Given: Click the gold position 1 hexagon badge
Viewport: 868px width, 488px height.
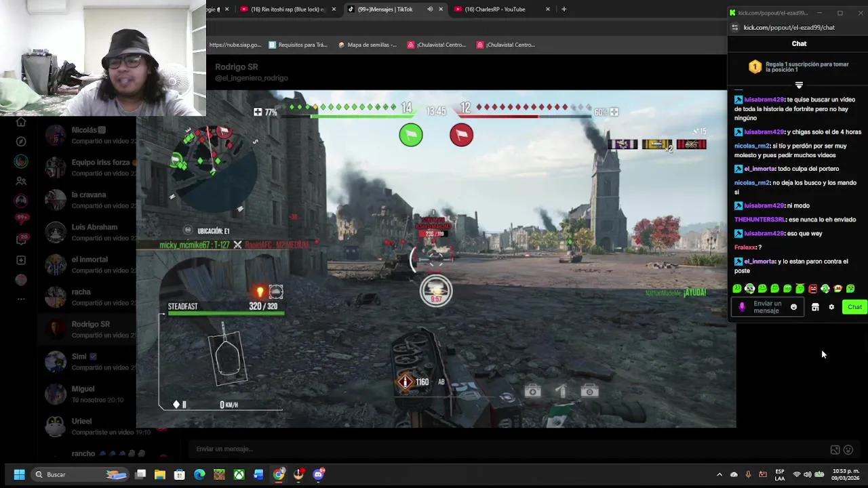Looking at the screenshot, I should pyautogui.click(x=755, y=67).
